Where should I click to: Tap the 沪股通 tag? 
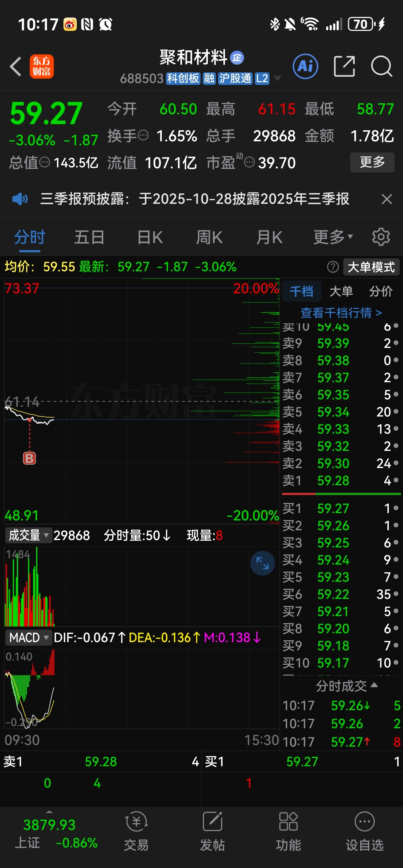(235, 78)
